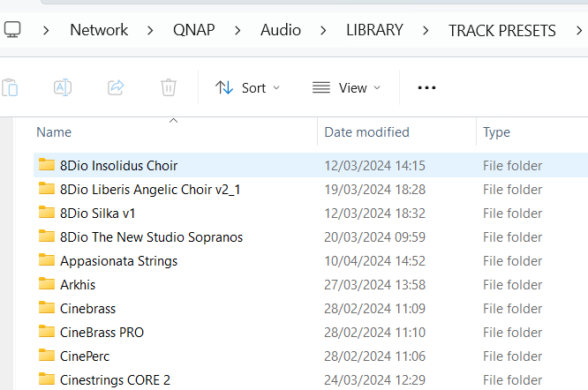Image resolution: width=588 pixels, height=390 pixels.
Task: Click folder icon of 8Dio Liberis Angelic Choir
Action: 47,189
